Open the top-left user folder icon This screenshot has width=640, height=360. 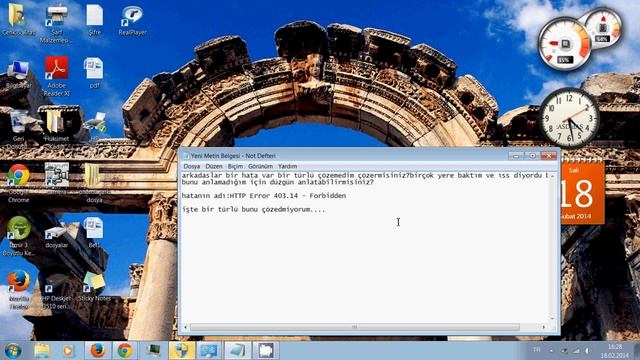pyautogui.click(x=18, y=20)
